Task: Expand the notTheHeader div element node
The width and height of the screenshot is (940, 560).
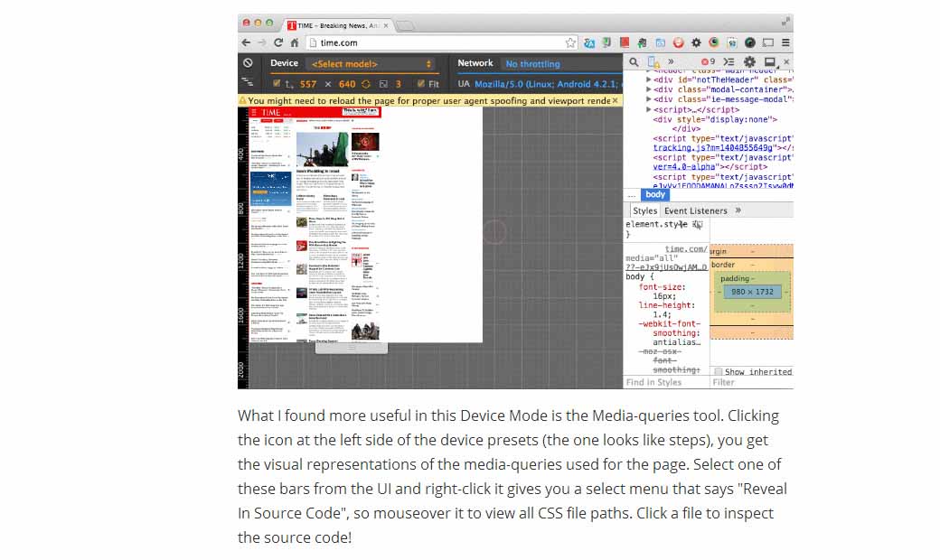Action: pyautogui.click(x=649, y=80)
